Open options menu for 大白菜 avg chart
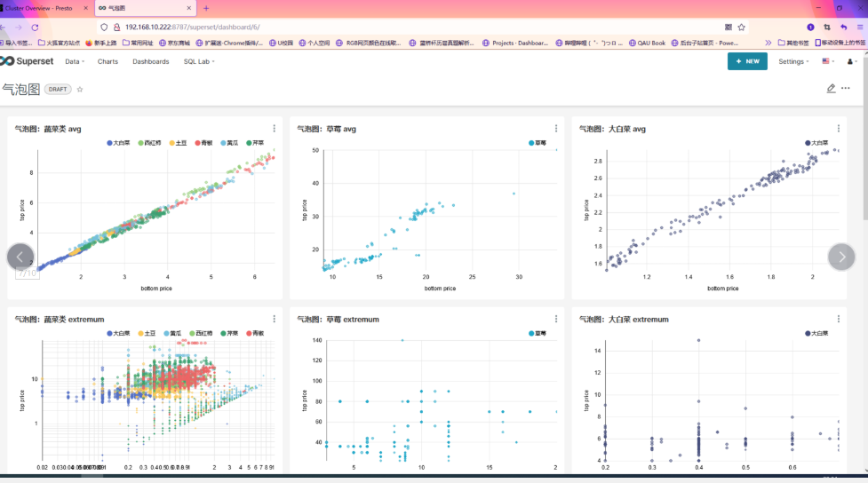 pos(838,129)
